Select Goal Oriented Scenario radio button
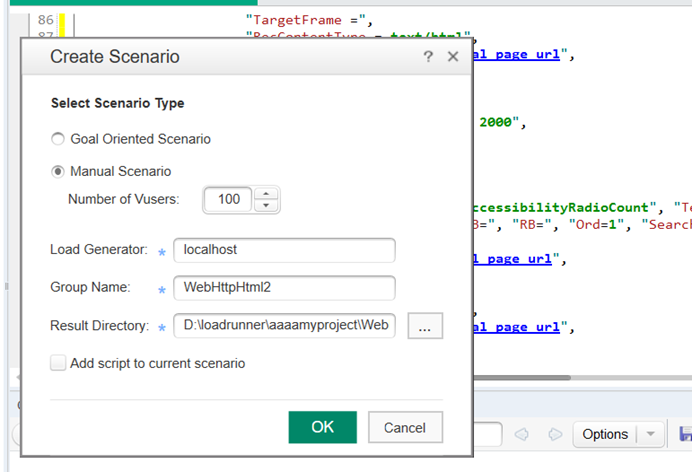Image resolution: width=692 pixels, height=472 pixels. pyautogui.click(x=58, y=139)
